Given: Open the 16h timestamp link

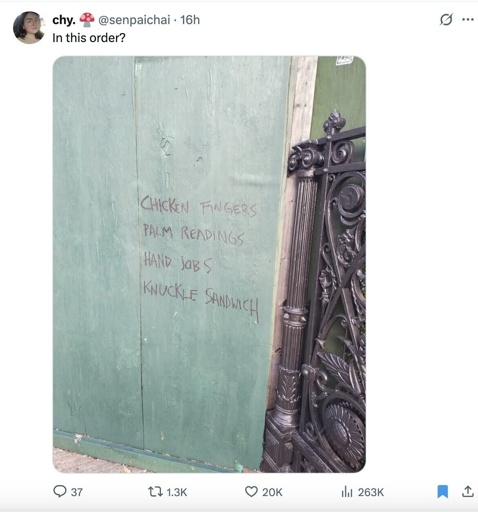Looking at the screenshot, I should click(190, 20).
